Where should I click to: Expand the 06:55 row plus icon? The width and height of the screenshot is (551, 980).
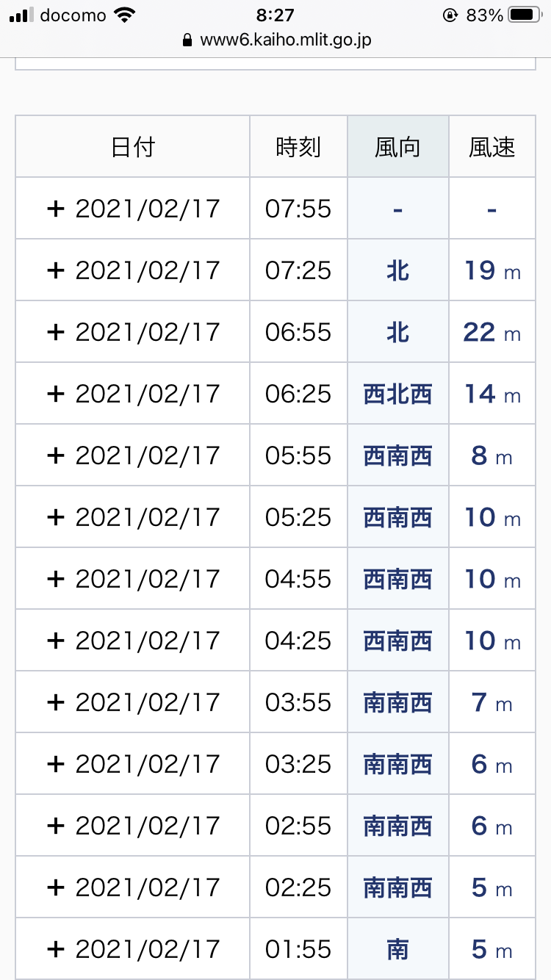click(x=56, y=332)
